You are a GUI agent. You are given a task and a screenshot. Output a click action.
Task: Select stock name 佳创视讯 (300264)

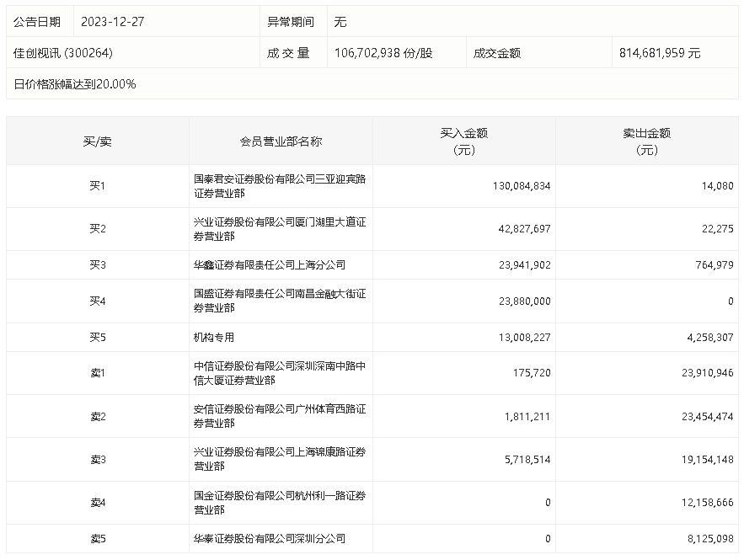coord(63,53)
